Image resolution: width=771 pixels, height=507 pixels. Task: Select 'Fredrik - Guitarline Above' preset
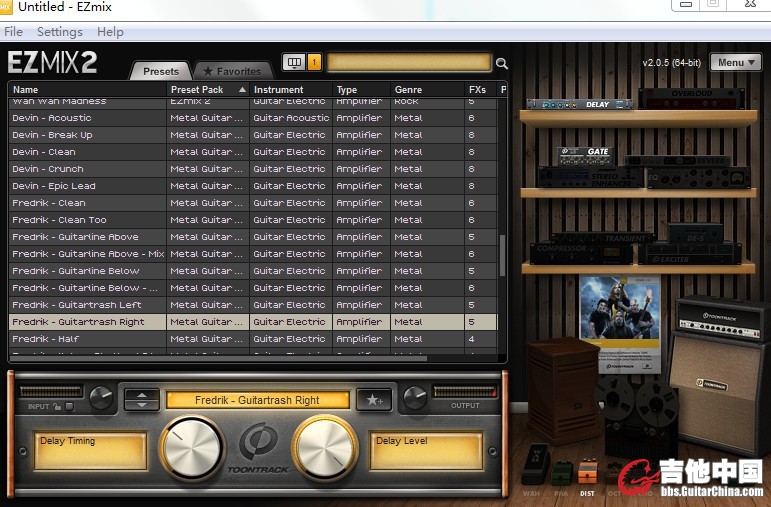(x=253, y=237)
